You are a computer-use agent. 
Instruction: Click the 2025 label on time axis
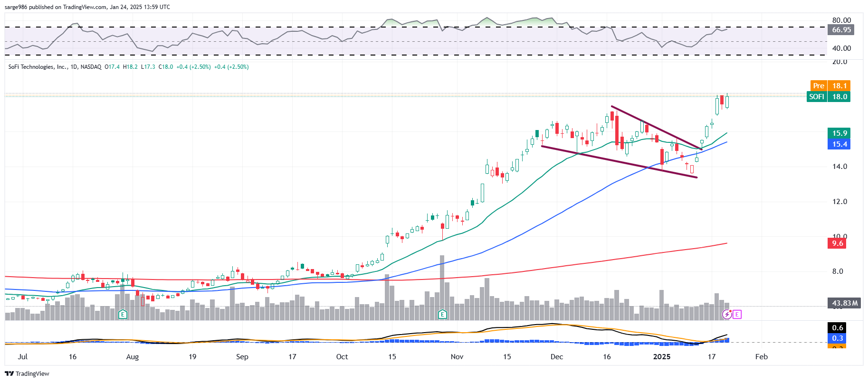point(662,357)
